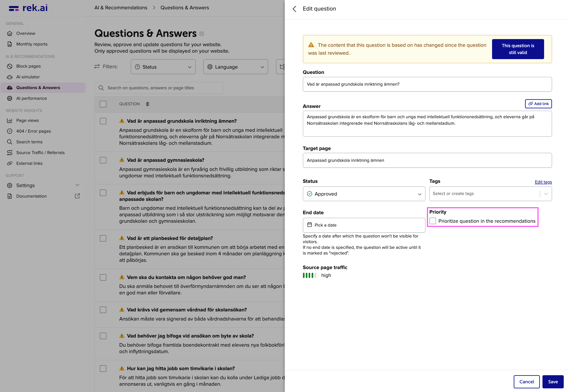Check Source Traffic / Referrals
Viewport: 569px width, 392px height.
40,152
